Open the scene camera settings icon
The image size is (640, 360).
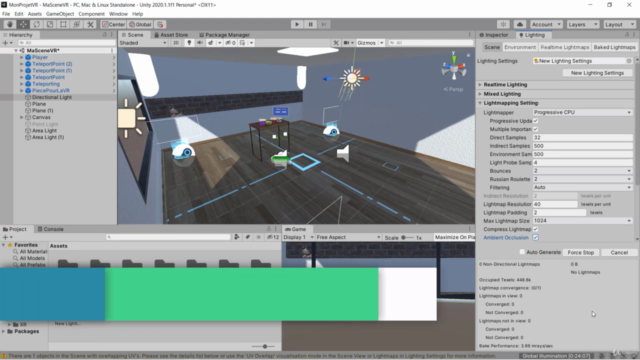click(x=347, y=43)
